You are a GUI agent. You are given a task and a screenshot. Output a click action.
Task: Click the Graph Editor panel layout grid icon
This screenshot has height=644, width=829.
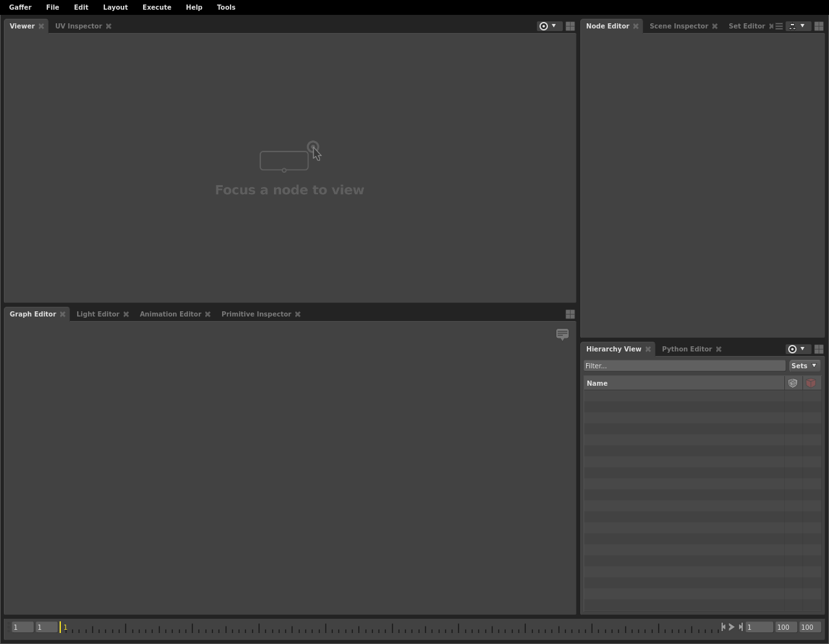[570, 315]
